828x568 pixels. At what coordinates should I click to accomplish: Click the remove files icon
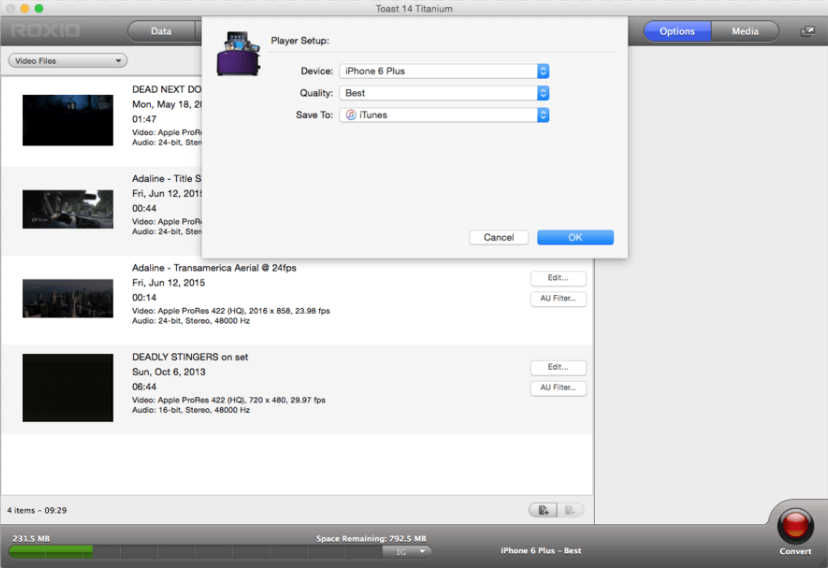pos(570,510)
